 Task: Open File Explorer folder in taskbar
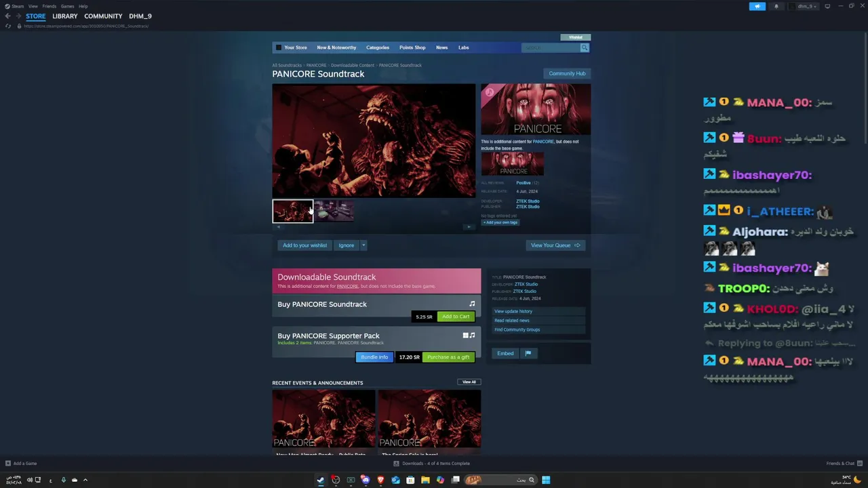(425, 480)
